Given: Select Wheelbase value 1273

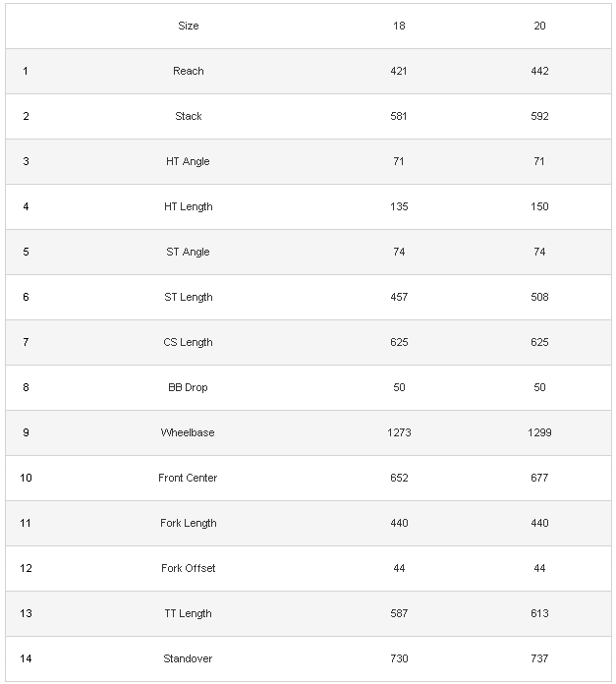Looking at the screenshot, I should [399, 432].
